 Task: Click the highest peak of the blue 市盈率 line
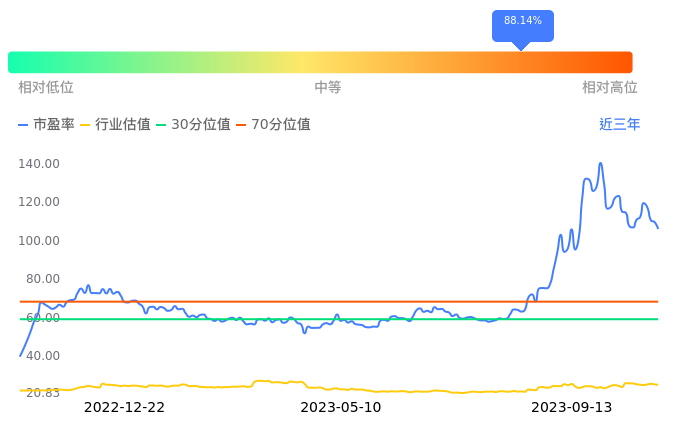pyautogui.click(x=600, y=163)
